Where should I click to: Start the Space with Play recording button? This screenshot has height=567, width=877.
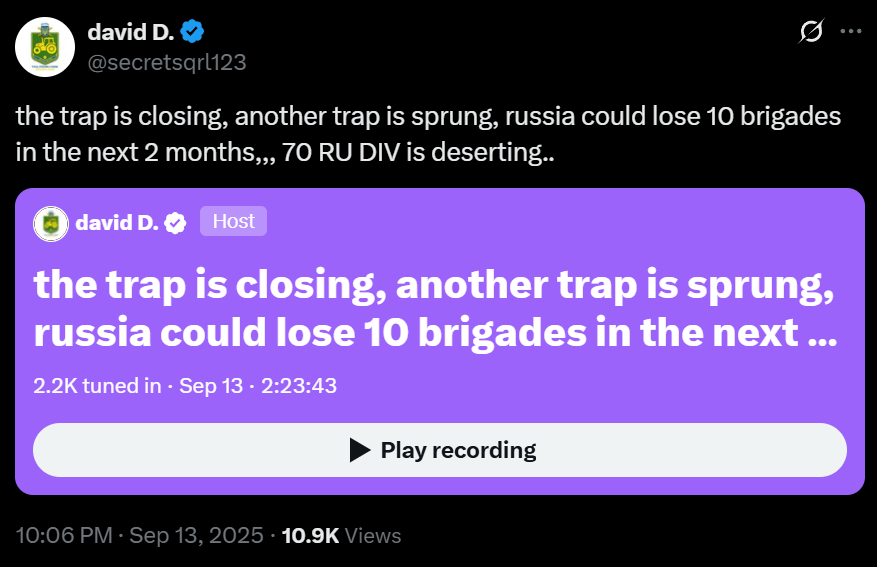pos(440,450)
